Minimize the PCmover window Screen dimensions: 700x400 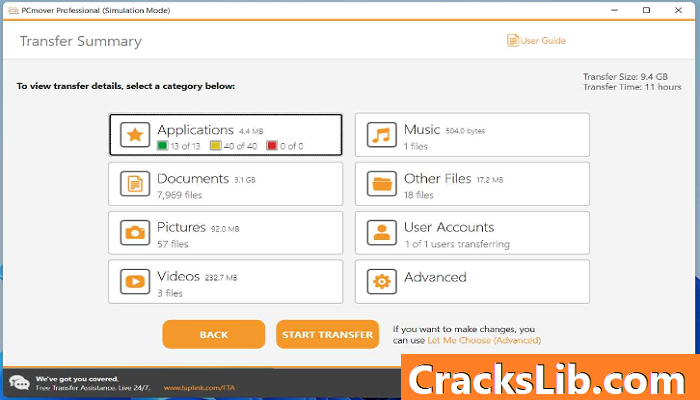(x=614, y=10)
